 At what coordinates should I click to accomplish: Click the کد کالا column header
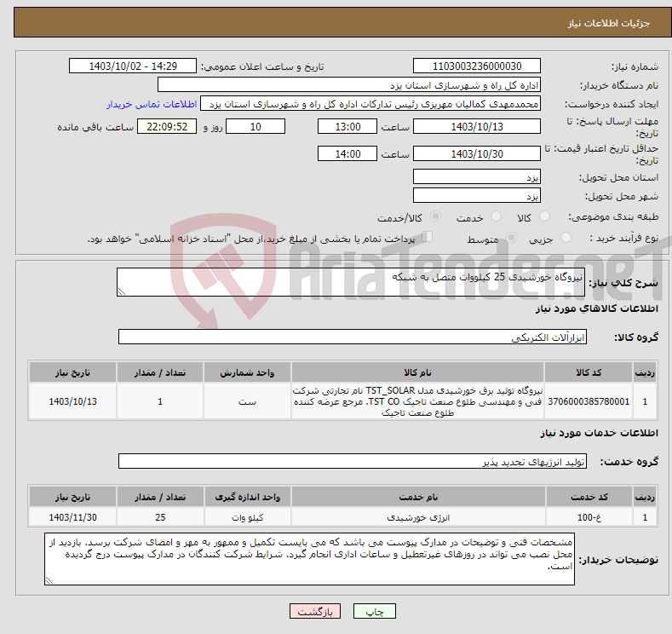tap(589, 372)
